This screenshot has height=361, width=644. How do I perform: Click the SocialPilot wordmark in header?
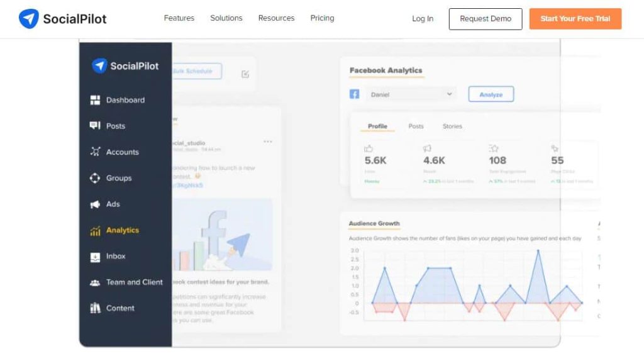pyautogui.click(x=75, y=19)
